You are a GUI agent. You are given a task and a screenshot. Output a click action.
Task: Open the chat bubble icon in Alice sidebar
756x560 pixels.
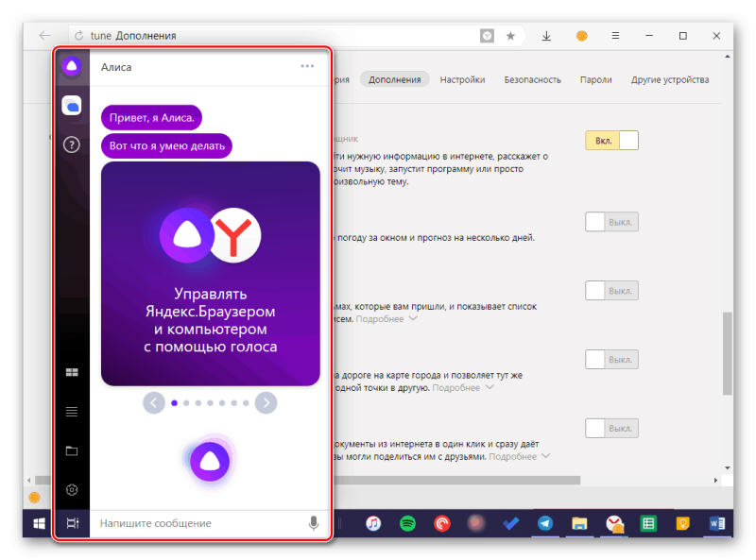click(72, 106)
